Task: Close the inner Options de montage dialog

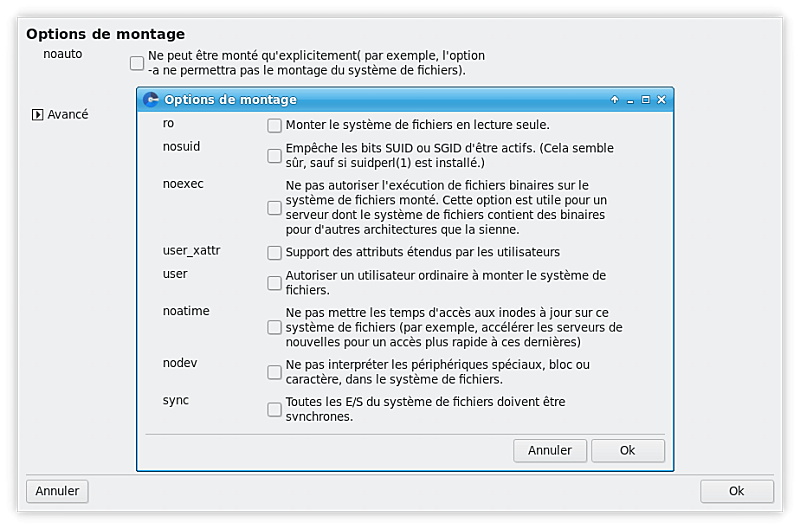Action: 661,100
